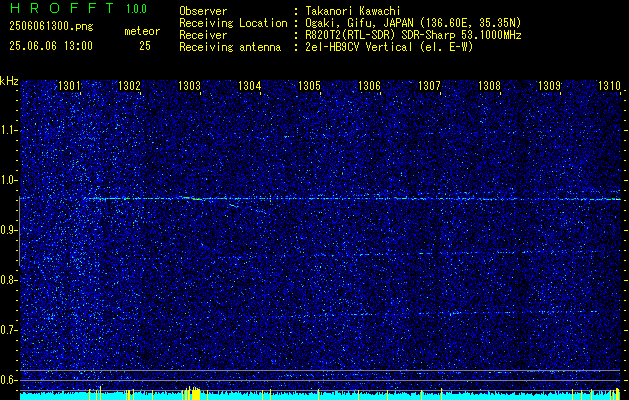Click the 1.1 kHz frequency label
The image size is (629, 400).
tap(7, 130)
